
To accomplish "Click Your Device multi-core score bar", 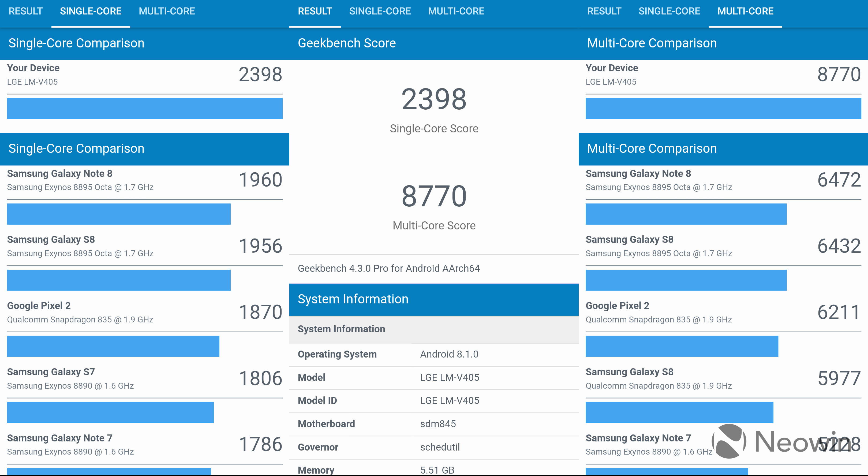I will tap(723, 109).
